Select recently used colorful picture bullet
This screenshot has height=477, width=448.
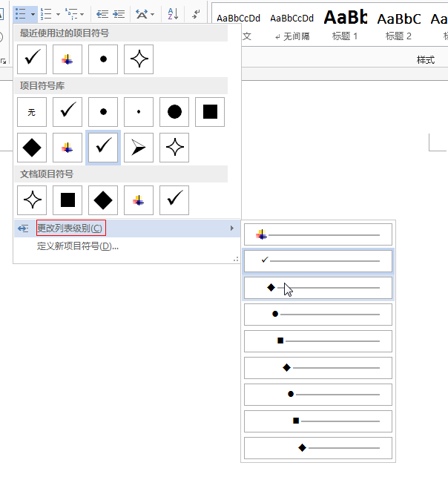pos(67,59)
